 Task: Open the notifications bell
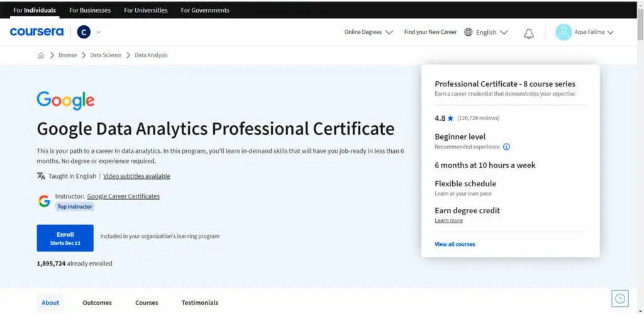coord(529,33)
